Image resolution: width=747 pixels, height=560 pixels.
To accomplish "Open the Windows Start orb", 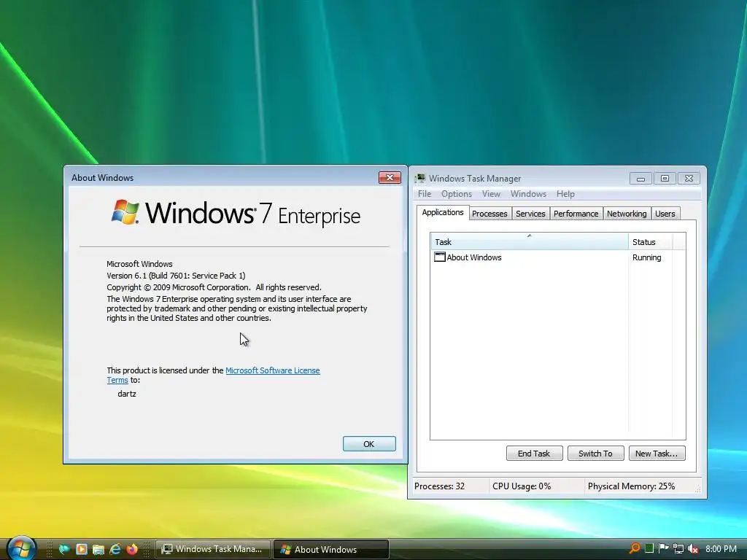I will pos(21,548).
